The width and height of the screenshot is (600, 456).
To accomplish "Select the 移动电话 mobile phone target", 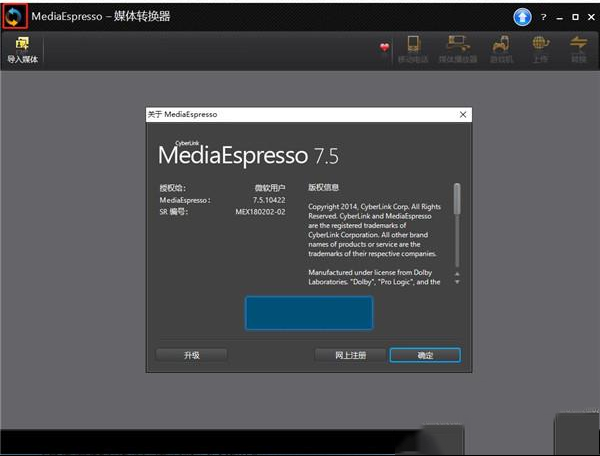I will [x=413, y=49].
